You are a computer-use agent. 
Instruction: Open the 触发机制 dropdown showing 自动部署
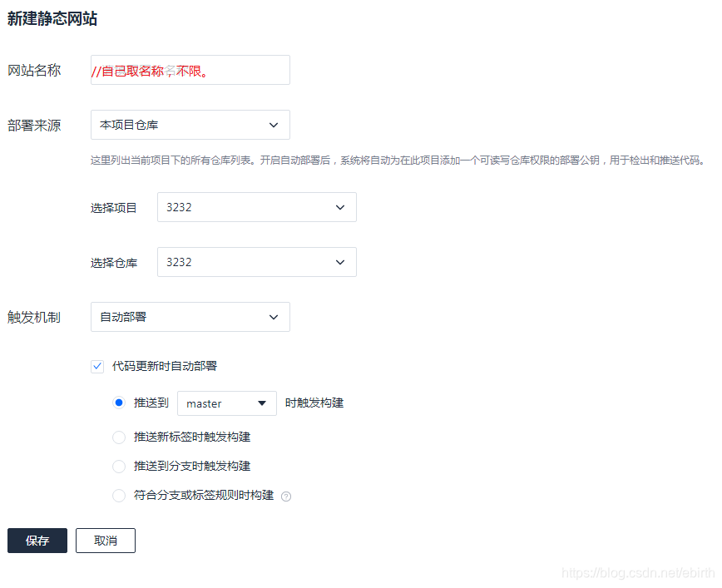click(x=190, y=317)
